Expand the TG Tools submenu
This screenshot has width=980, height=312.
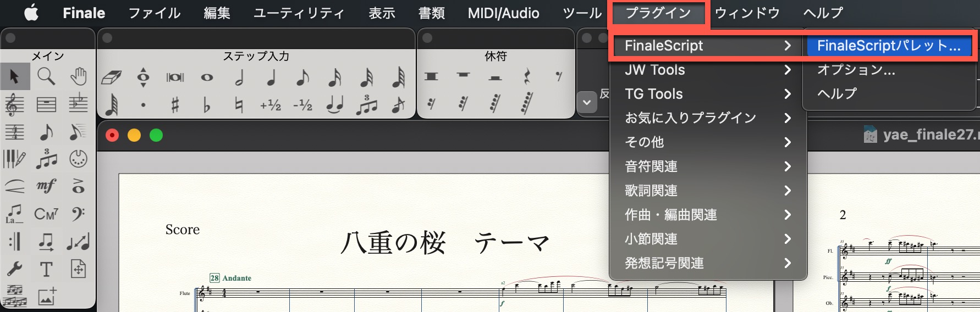[708, 94]
